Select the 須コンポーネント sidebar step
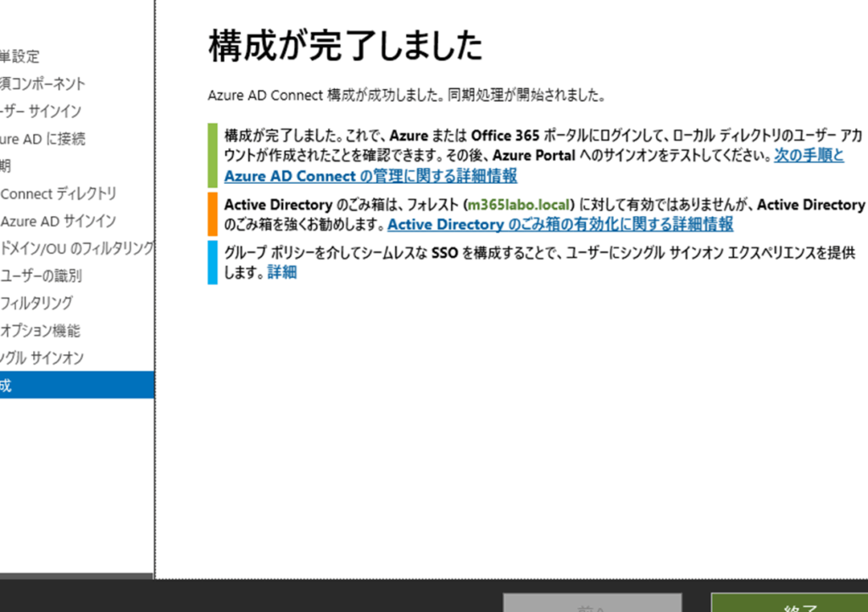Screen dimensions: 868x612 [x=42, y=84]
